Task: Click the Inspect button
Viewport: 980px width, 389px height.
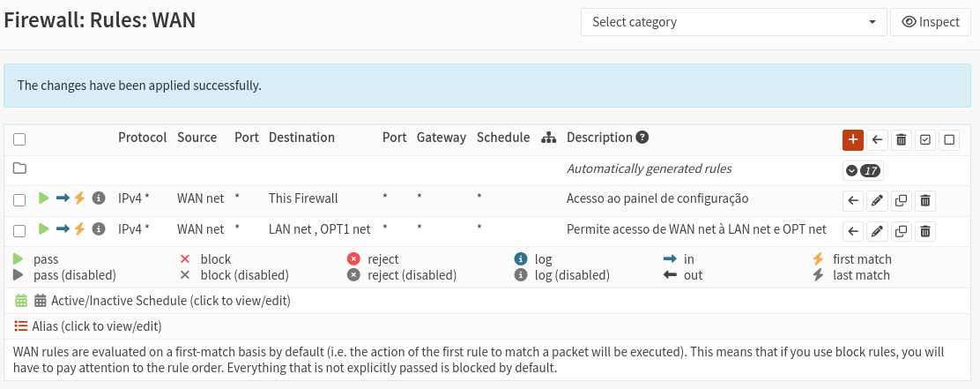Action: tap(931, 22)
